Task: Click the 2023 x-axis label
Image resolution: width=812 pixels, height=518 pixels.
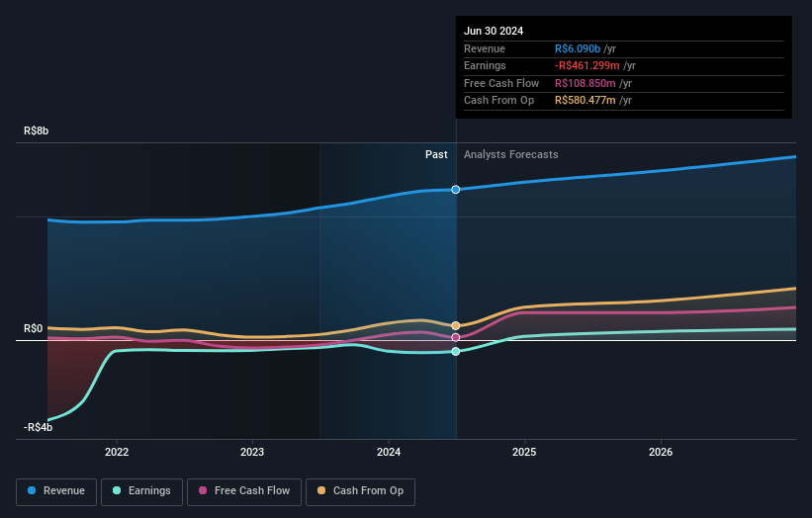Action: point(252,452)
